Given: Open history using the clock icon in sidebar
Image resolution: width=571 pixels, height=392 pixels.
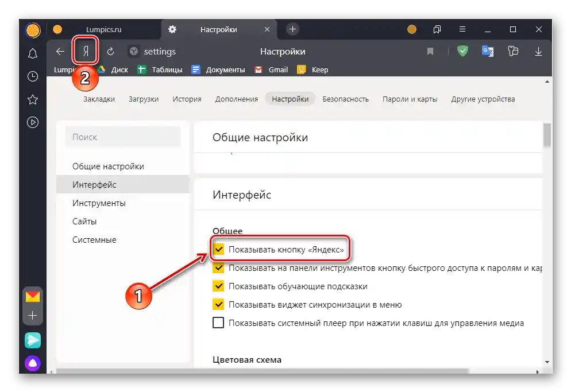Looking at the screenshot, I should coord(33,76).
